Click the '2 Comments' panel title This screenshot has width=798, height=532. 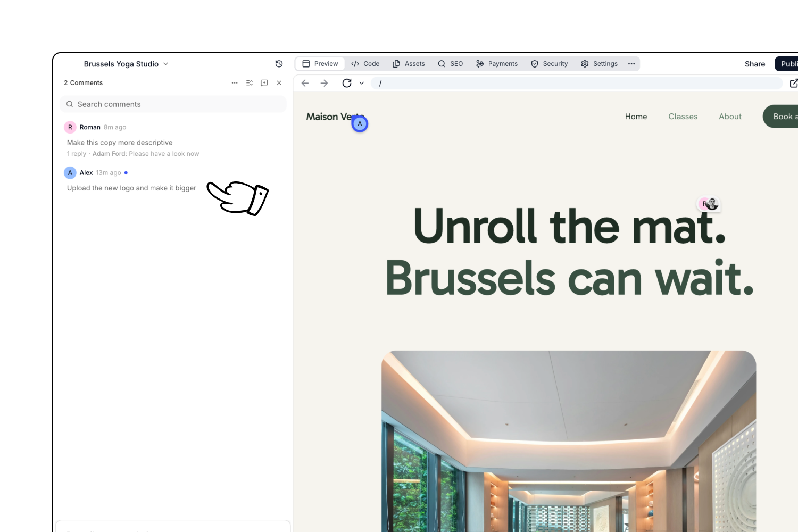[x=83, y=83]
